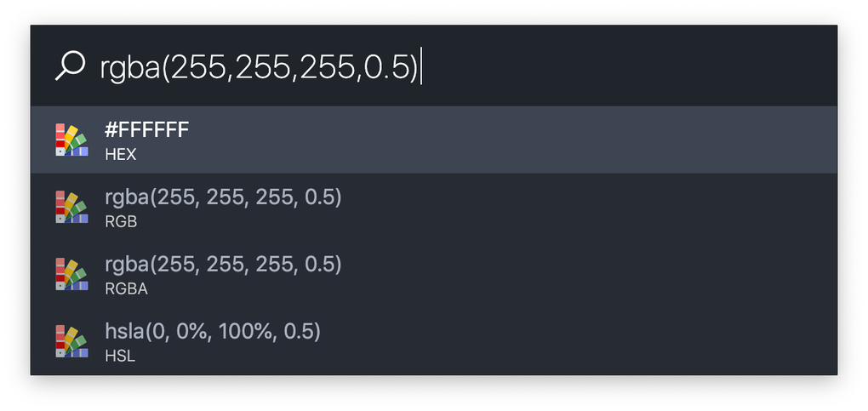Choose the rgba value labeled RGBA
The height and width of the screenshot is (411, 868).
[223, 265]
